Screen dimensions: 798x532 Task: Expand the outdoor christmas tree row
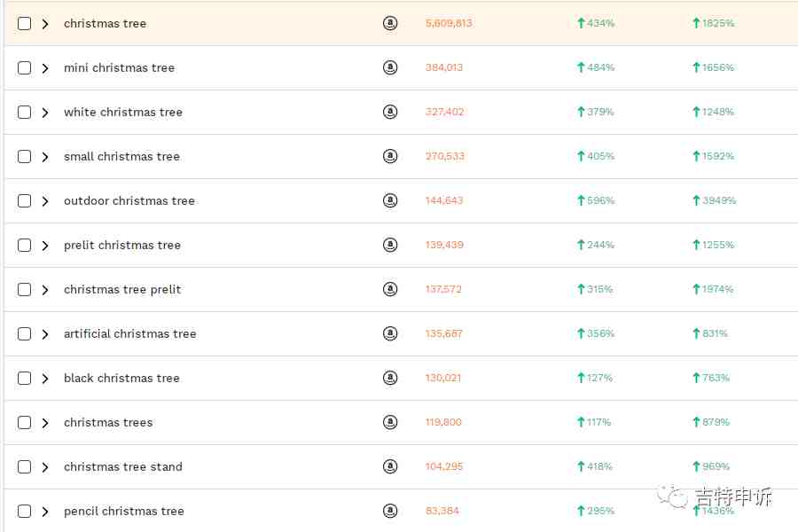pyautogui.click(x=45, y=200)
